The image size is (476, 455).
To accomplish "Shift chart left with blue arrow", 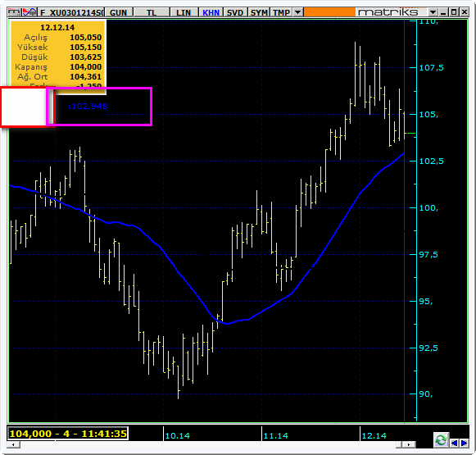I will click(x=455, y=444).
